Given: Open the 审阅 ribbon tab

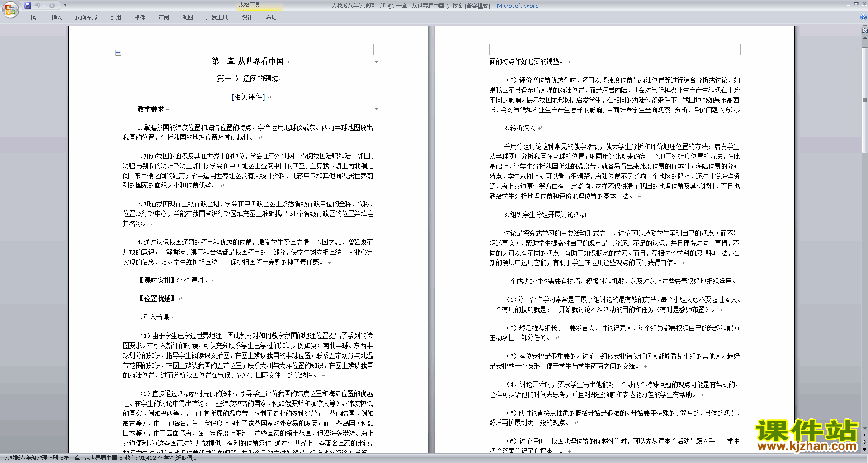Looking at the screenshot, I should [x=164, y=18].
